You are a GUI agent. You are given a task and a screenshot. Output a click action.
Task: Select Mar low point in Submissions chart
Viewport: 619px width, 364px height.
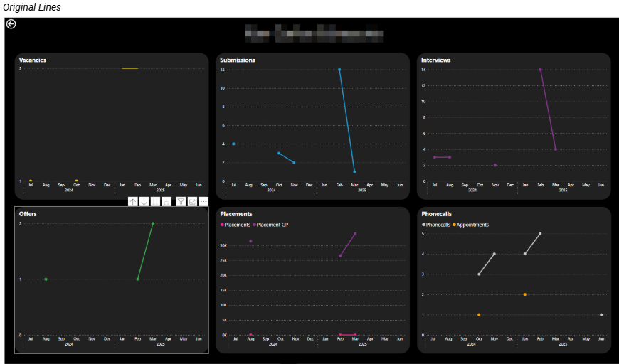tap(354, 171)
